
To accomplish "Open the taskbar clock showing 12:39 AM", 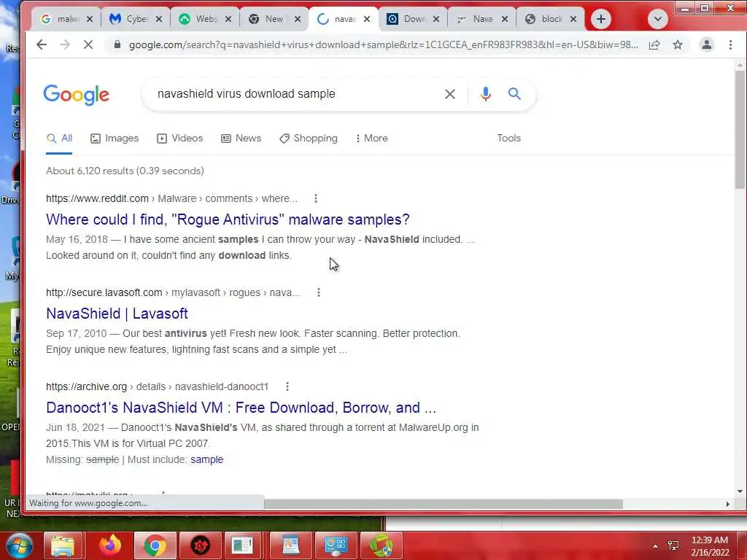I will pos(710,546).
